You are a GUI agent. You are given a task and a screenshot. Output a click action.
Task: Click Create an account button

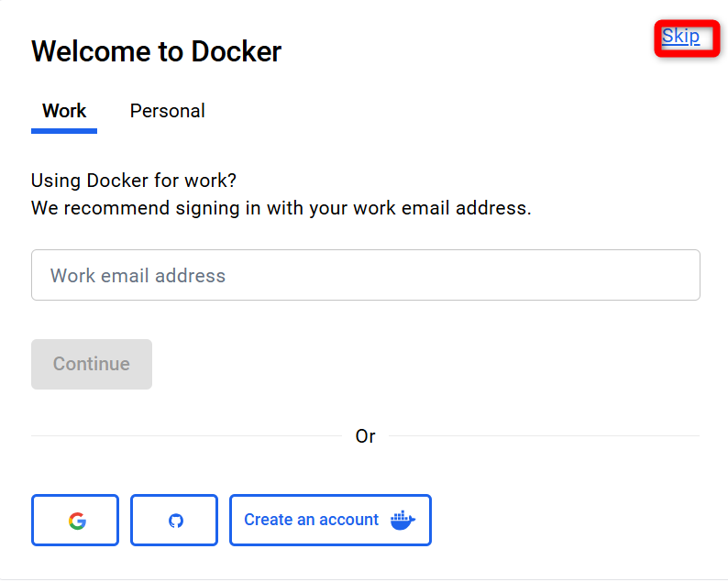330,520
